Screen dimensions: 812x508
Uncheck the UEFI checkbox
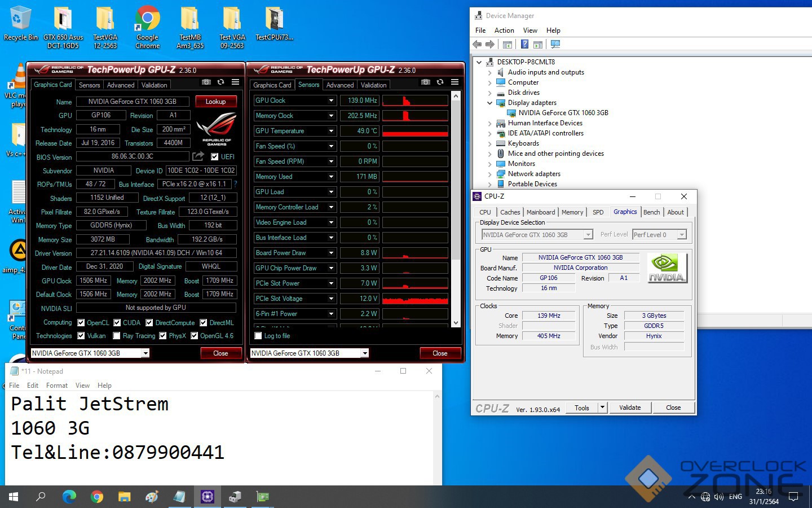[x=214, y=157]
